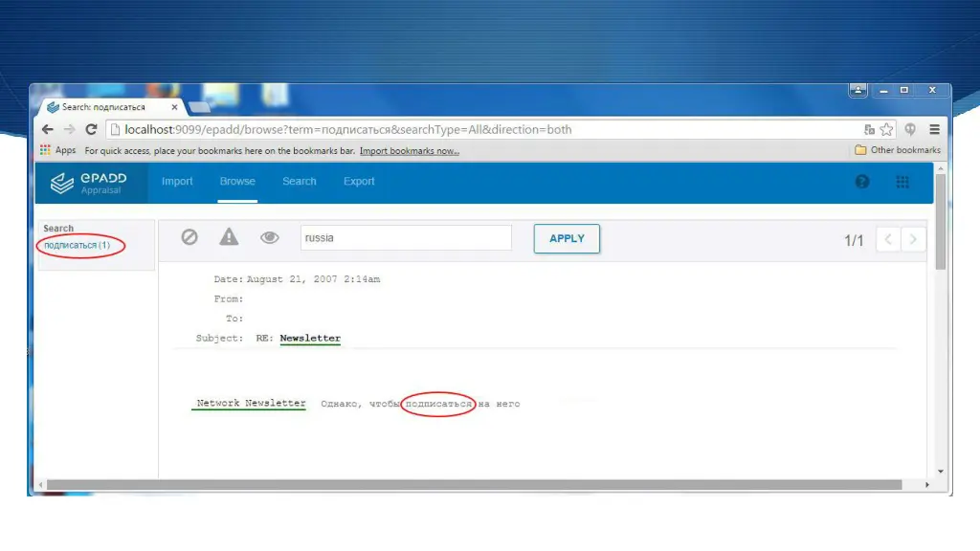Select the Export navigation item
Image resolution: width=980 pixels, height=551 pixels.
pyautogui.click(x=359, y=182)
